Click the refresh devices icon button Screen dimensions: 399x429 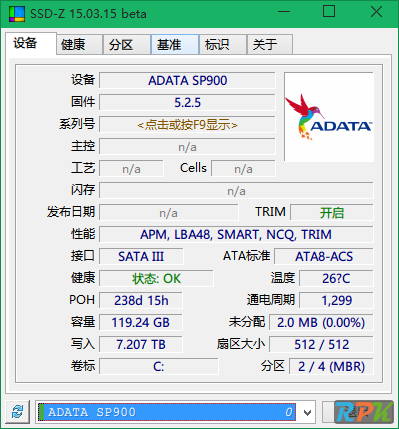pos(18,412)
